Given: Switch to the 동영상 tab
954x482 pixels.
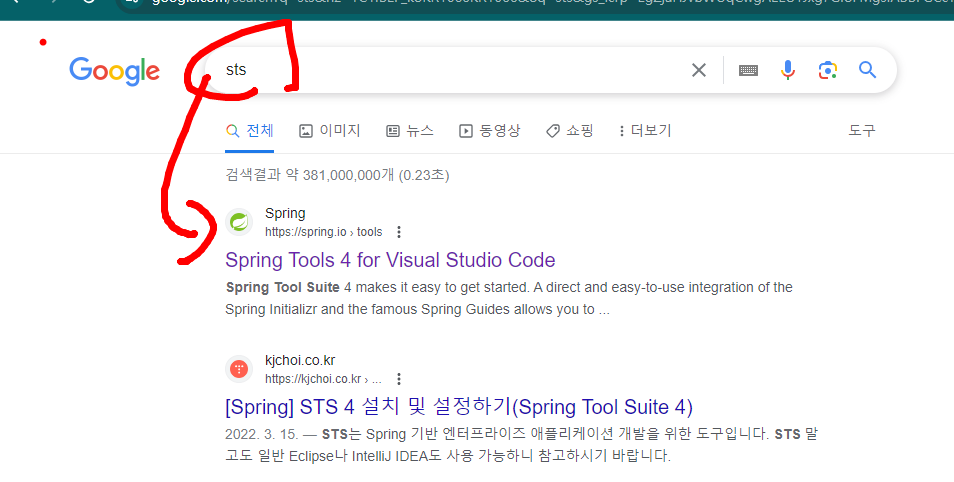Looking at the screenshot, I should click(490, 131).
